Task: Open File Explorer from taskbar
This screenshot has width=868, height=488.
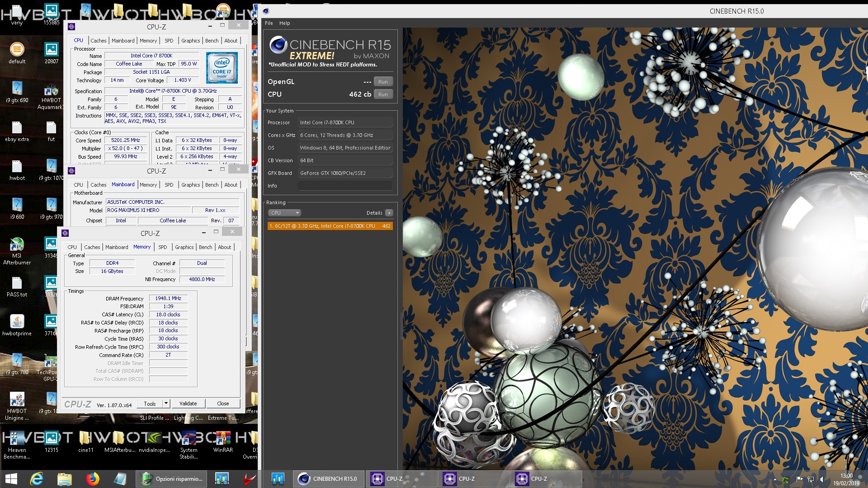Action: pyautogui.click(x=65, y=479)
